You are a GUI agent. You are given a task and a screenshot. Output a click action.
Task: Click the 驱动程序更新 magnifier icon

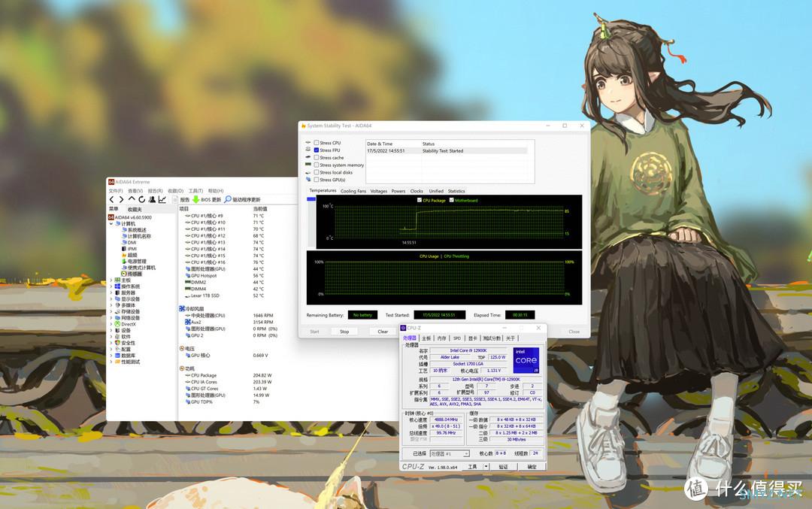[x=227, y=199]
